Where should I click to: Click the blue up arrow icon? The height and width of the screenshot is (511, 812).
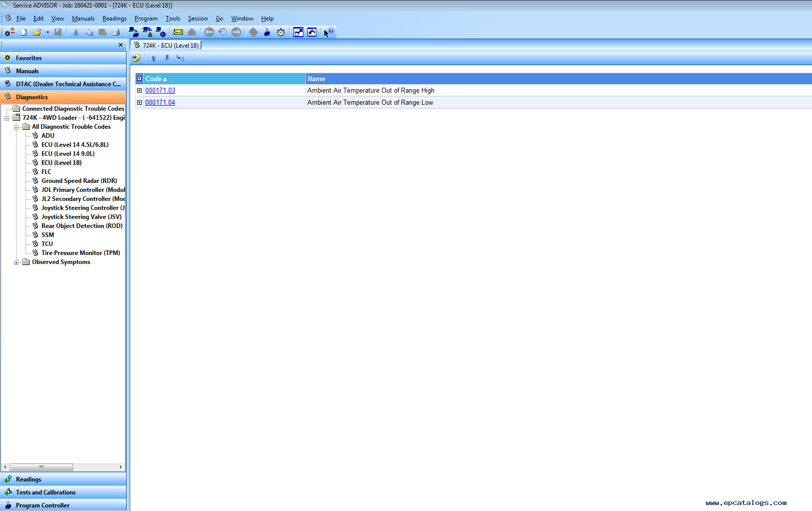point(154,59)
